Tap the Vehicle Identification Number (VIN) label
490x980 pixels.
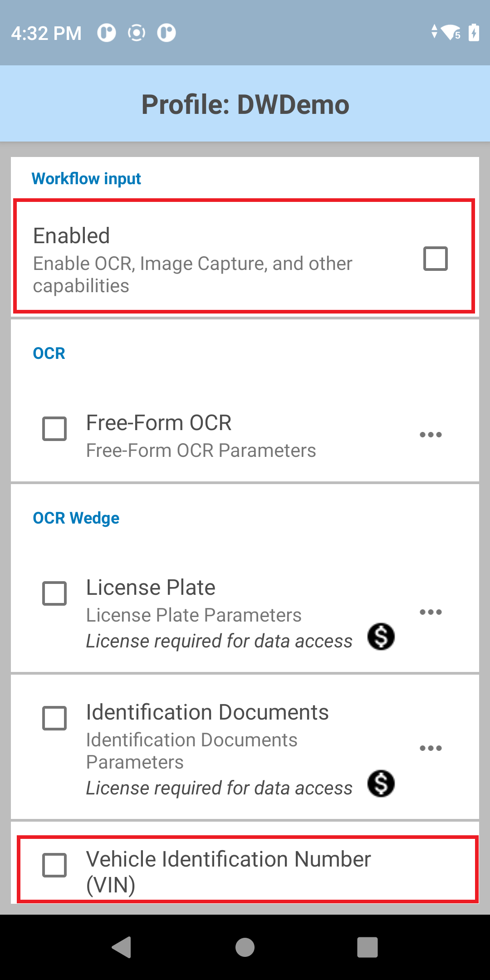click(229, 872)
